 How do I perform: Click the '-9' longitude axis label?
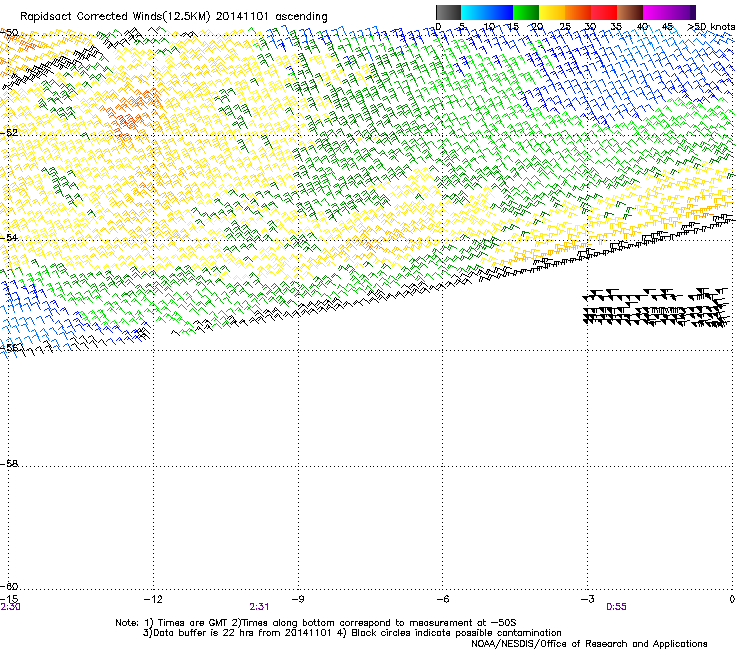pyautogui.click(x=297, y=599)
